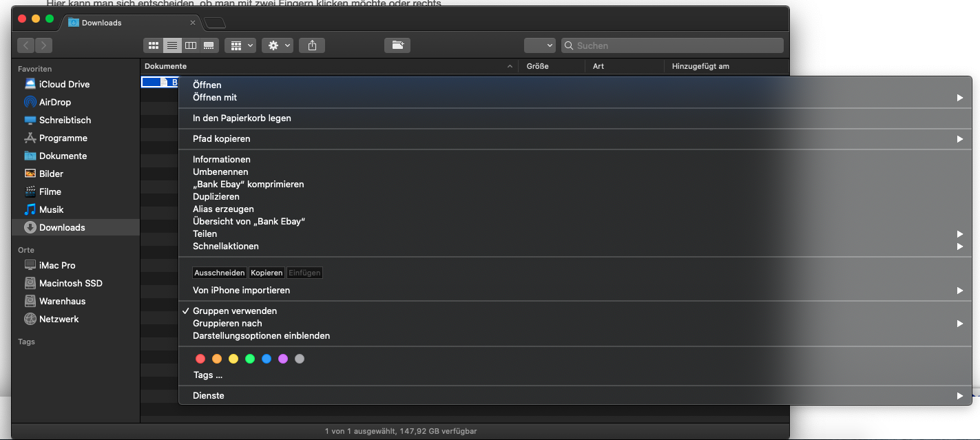Choose In den Papierkorb legen
The image size is (980, 440).
click(x=574, y=118)
